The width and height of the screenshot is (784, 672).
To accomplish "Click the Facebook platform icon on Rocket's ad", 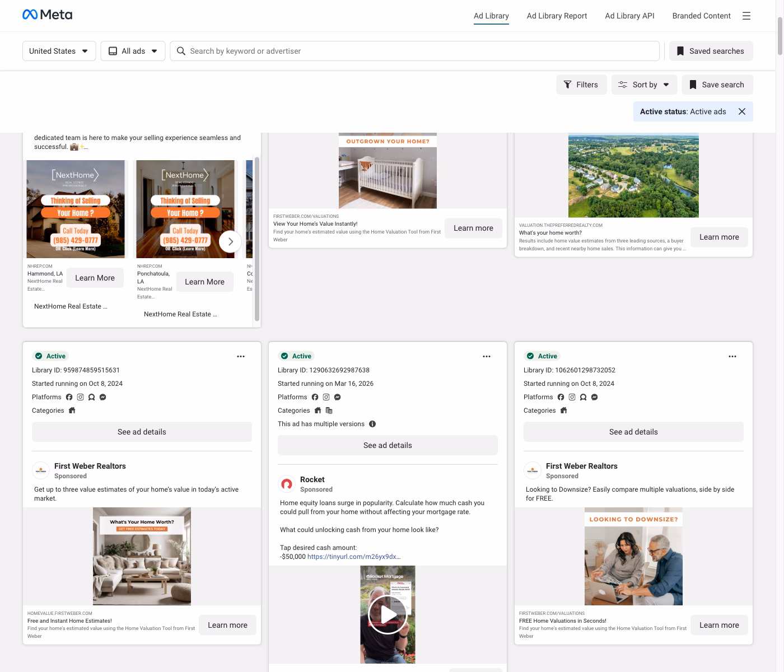I will pos(315,396).
